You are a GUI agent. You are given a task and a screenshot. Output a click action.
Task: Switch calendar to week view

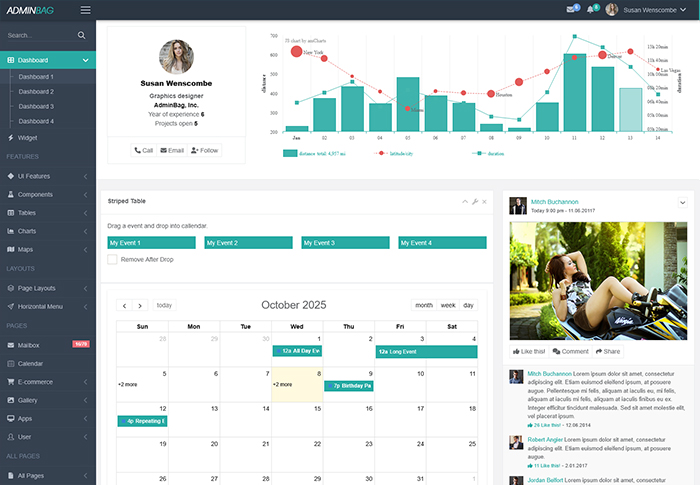point(447,306)
